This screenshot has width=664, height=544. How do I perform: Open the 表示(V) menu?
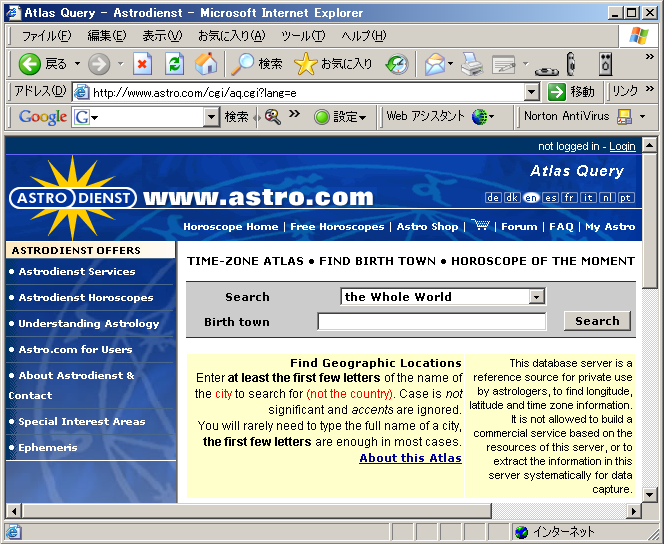(162, 36)
